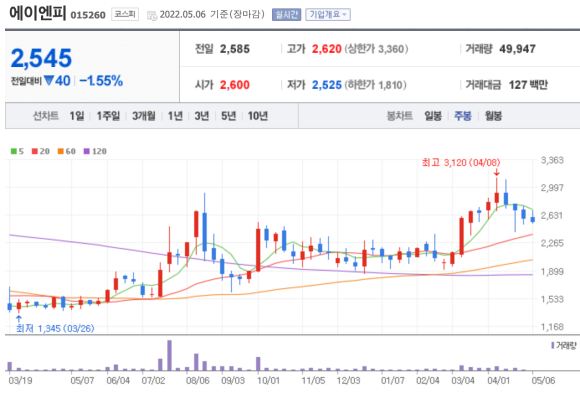Select the 3개월 line chart period
580x393 pixels.
144,116
